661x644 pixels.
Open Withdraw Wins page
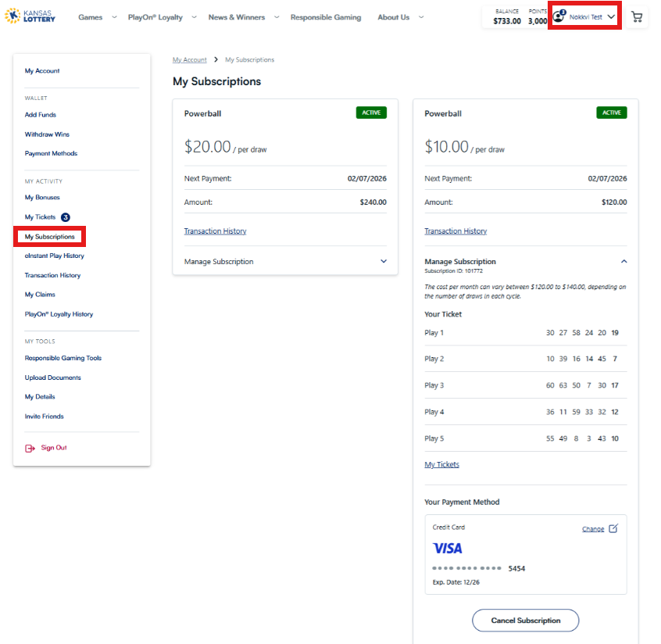click(x=47, y=134)
